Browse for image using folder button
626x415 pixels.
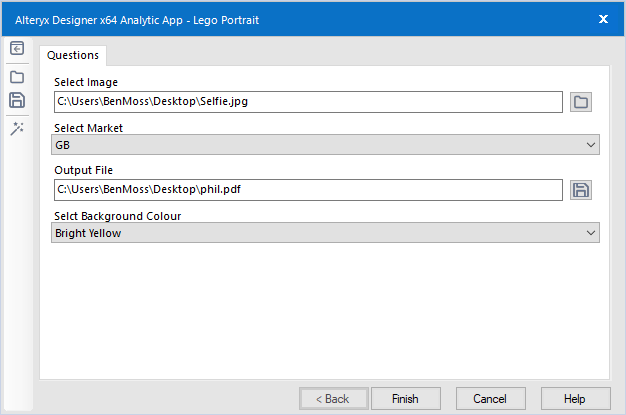tap(581, 102)
